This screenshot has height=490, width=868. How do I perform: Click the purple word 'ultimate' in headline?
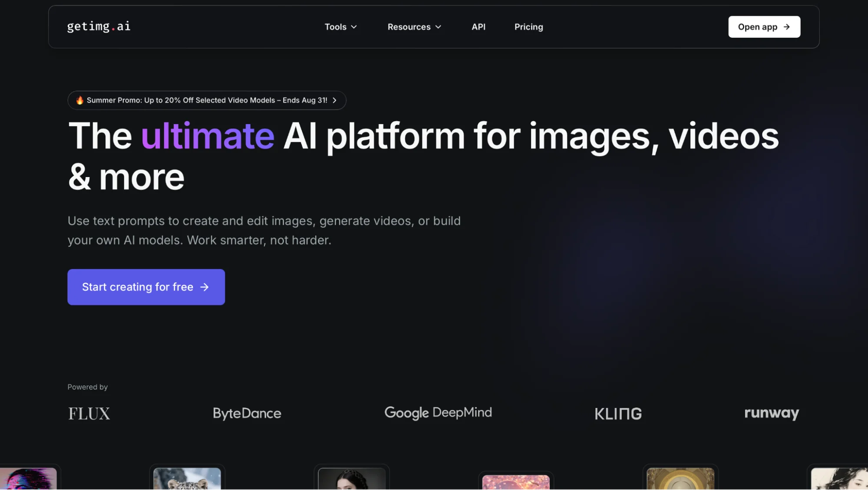(x=208, y=136)
